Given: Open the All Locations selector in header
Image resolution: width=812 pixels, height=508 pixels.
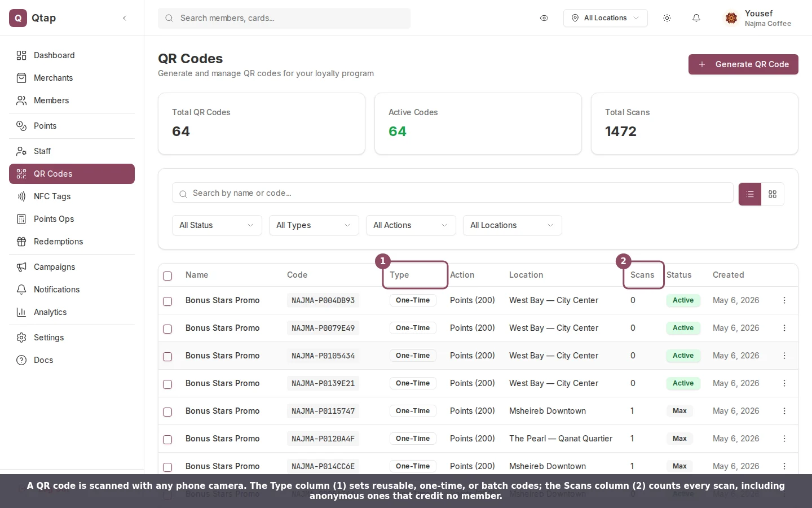Looking at the screenshot, I should click(606, 18).
